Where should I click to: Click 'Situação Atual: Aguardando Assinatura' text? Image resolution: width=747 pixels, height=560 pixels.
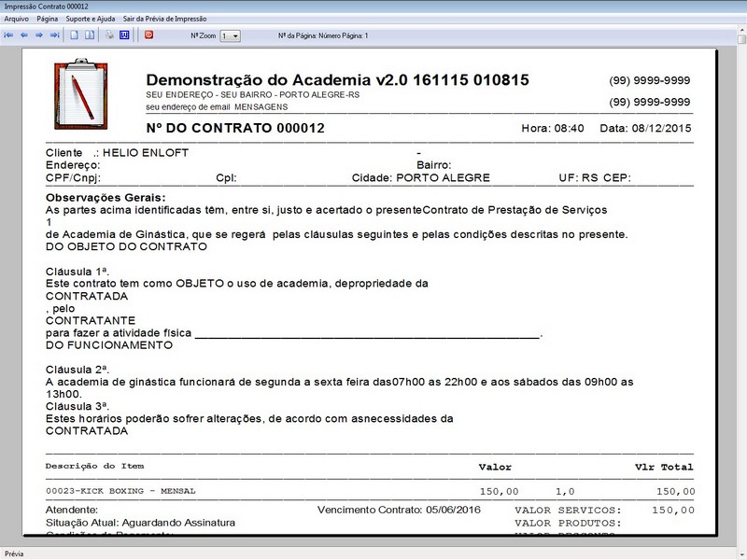[140, 523]
